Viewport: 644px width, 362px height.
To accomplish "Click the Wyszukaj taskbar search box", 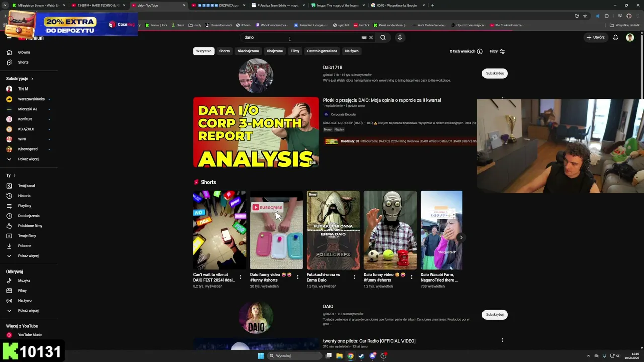I will coord(294,356).
